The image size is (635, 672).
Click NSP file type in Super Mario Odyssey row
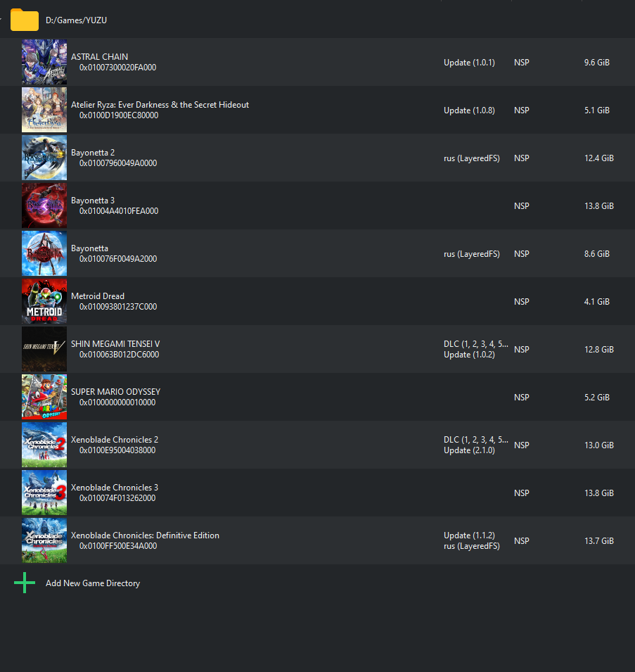pyautogui.click(x=522, y=398)
